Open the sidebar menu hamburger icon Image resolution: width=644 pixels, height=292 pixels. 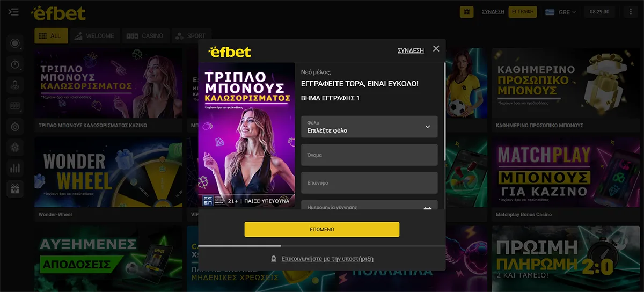pos(14,12)
